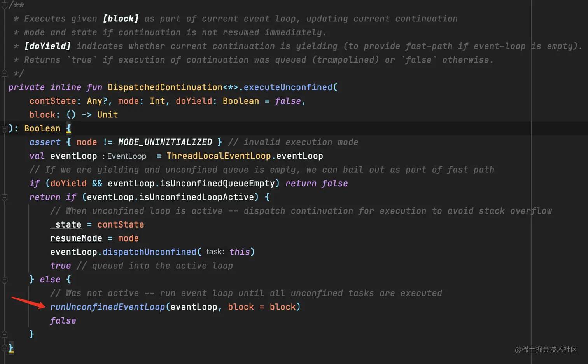588x364 pixels.
Task: Collapse the 'return if' block fold marker
Action: 5,198
